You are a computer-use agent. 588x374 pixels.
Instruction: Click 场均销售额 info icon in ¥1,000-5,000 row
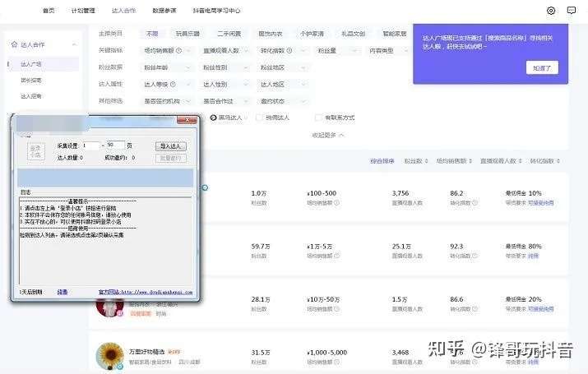tap(336, 362)
